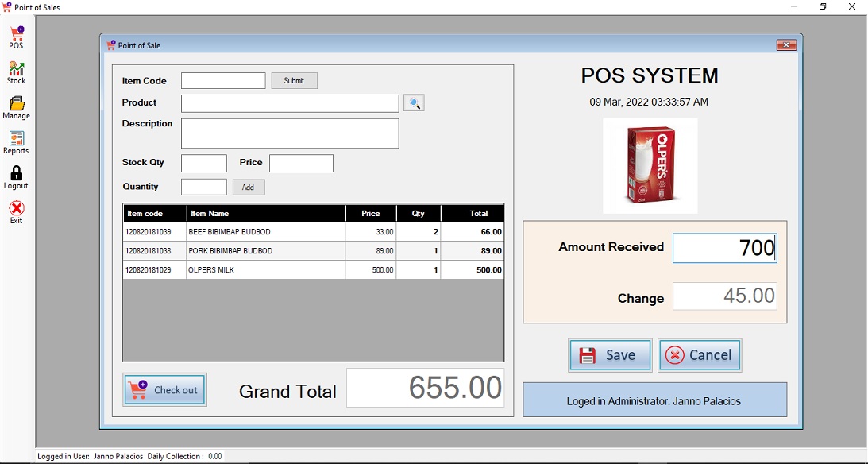This screenshot has width=868, height=464.
Task: Open the Reports sidebar icon
Action: pyautogui.click(x=16, y=140)
